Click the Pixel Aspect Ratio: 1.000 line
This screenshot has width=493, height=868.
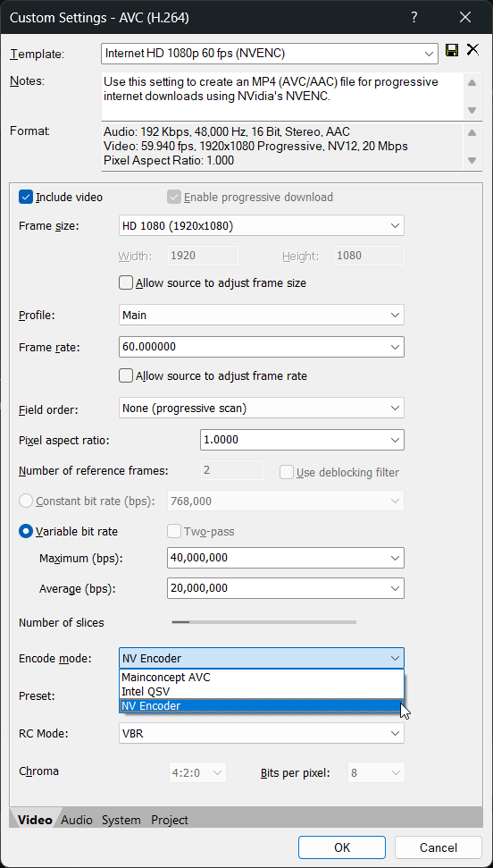(169, 161)
